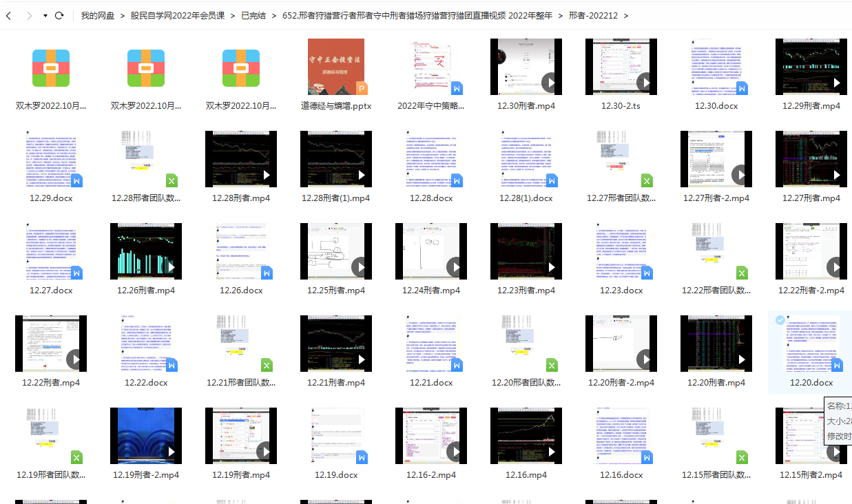Select 12.28刑者团队数 spreadsheet file icon
The height and width of the screenshot is (504, 852).
point(146,159)
